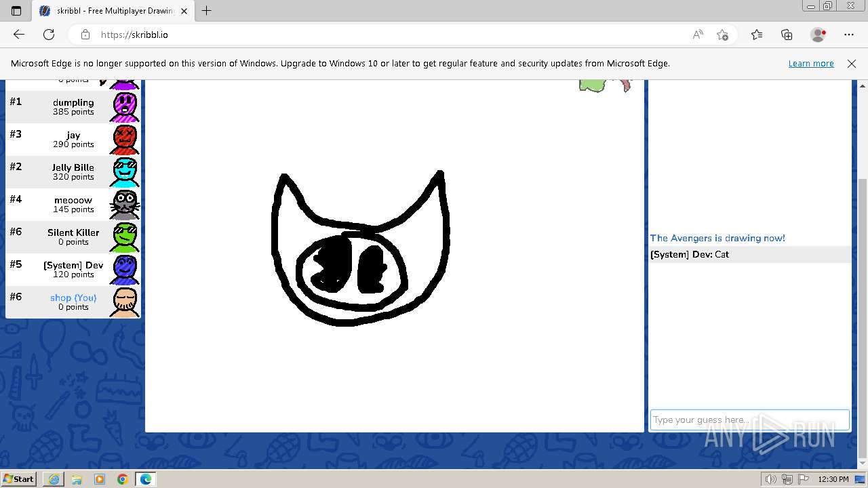Go back with browser back arrow
This screenshot has width=868, height=488.
tap(19, 35)
